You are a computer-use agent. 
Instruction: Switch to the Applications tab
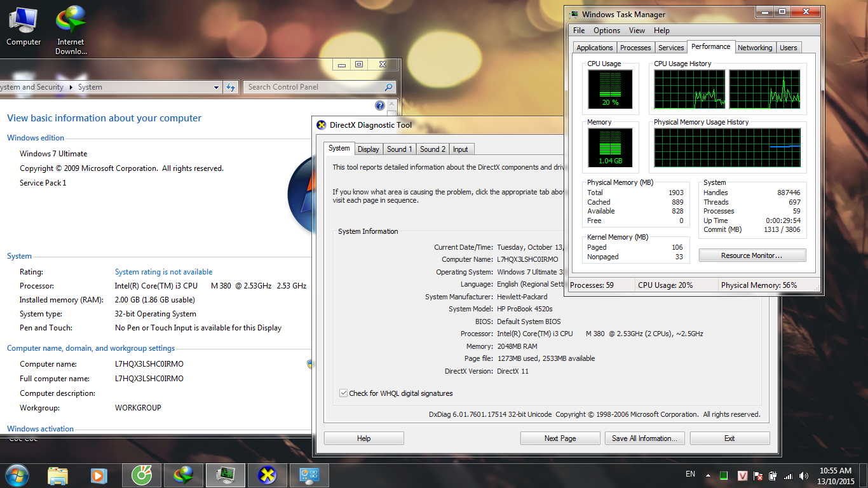[595, 48]
